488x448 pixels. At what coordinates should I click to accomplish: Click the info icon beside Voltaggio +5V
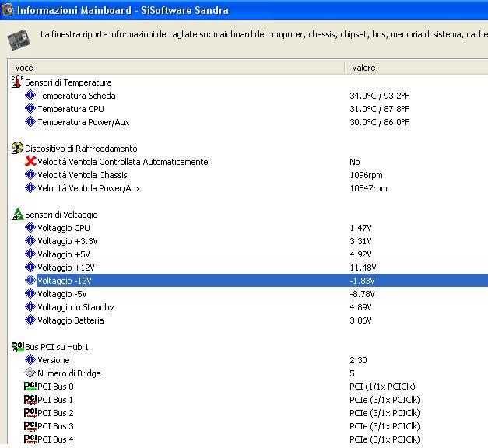(30, 254)
